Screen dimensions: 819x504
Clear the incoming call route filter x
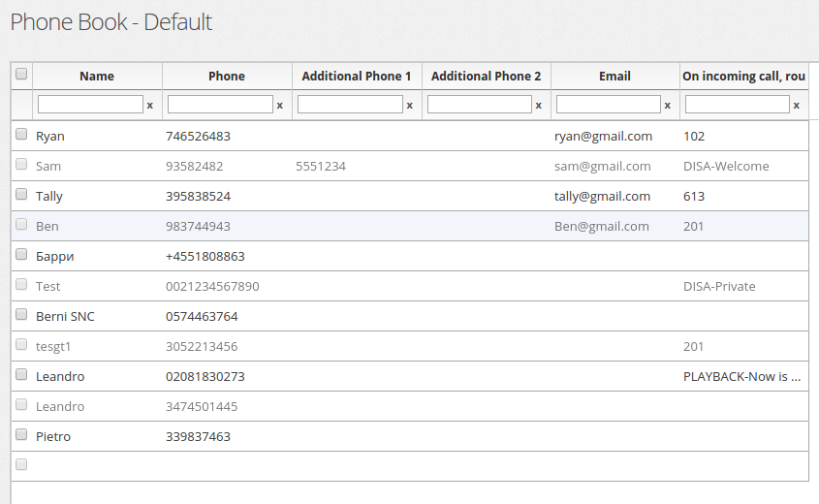pos(797,105)
